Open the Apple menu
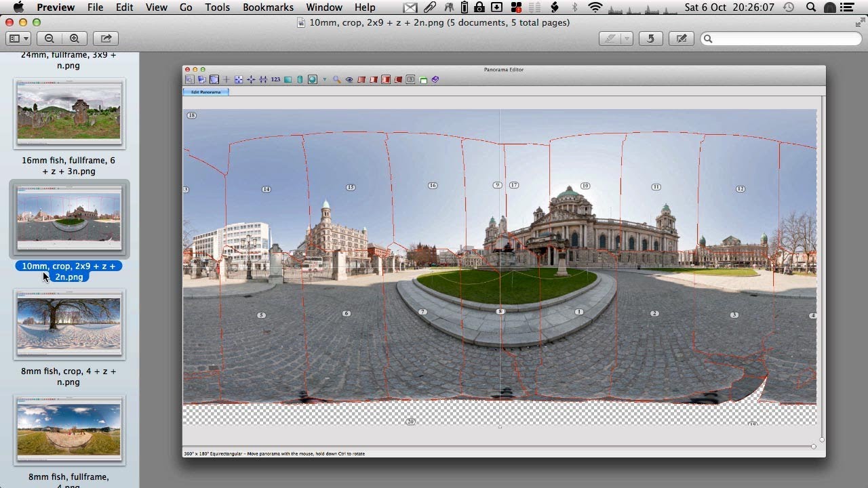The image size is (868, 488). [x=18, y=7]
